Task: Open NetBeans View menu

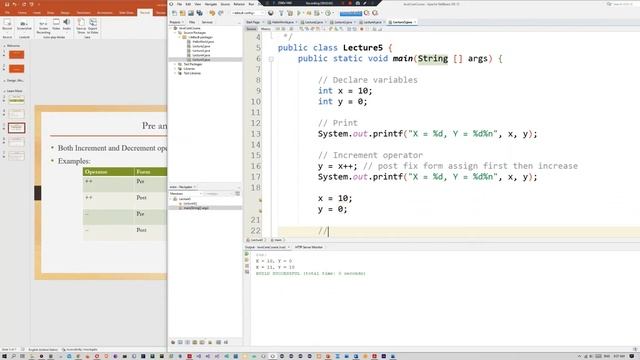Action: (x=198, y=4)
